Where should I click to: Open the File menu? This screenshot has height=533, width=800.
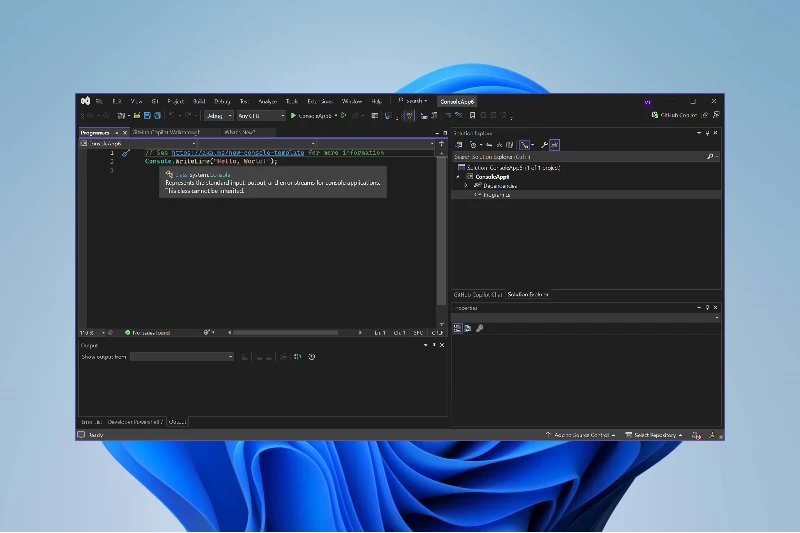pos(99,101)
